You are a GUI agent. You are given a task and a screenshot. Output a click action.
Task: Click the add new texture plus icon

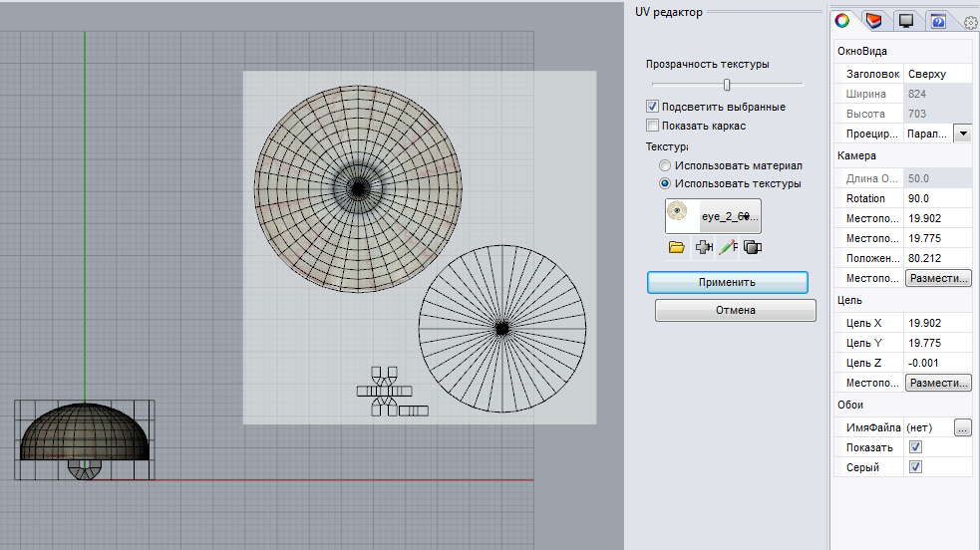point(702,247)
